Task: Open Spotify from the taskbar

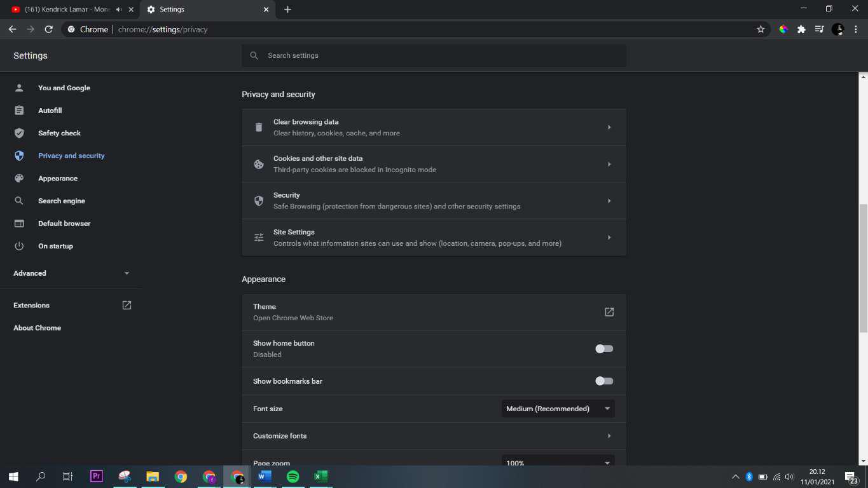Action: [x=293, y=477]
